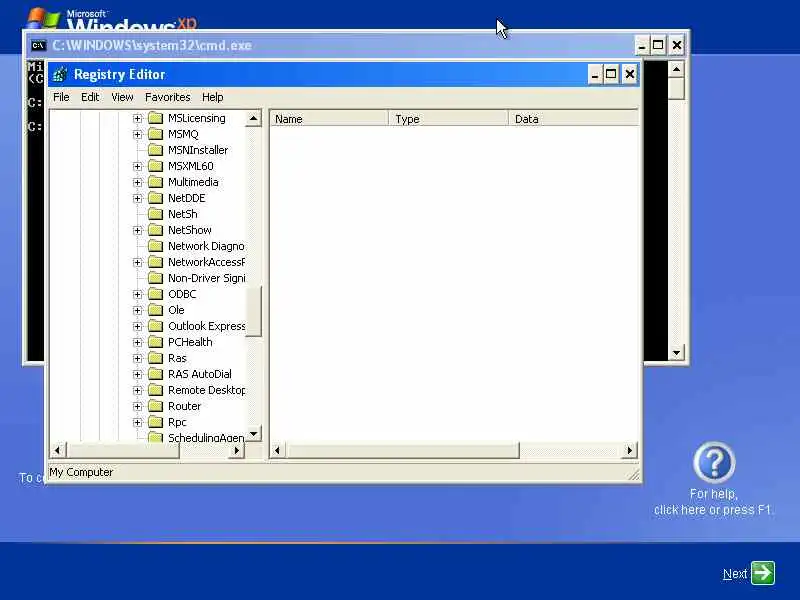
Task: Click the tree pane scroll left arrow
Action: click(x=58, y=451)
